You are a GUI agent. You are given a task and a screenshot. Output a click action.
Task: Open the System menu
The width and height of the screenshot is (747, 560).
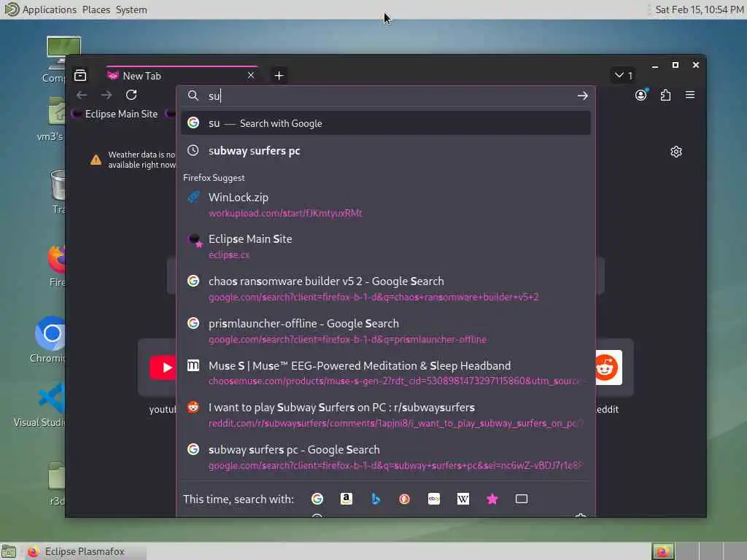[x=131, y=9]
